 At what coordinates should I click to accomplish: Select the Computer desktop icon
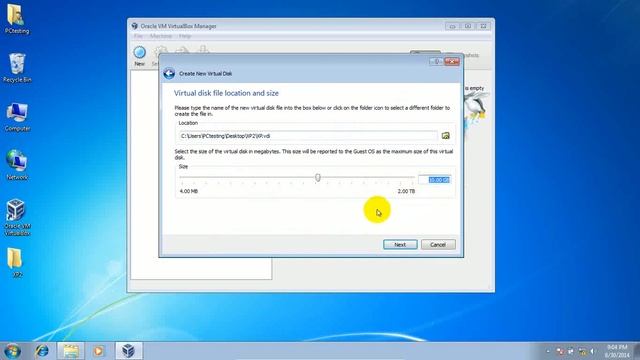17,117
